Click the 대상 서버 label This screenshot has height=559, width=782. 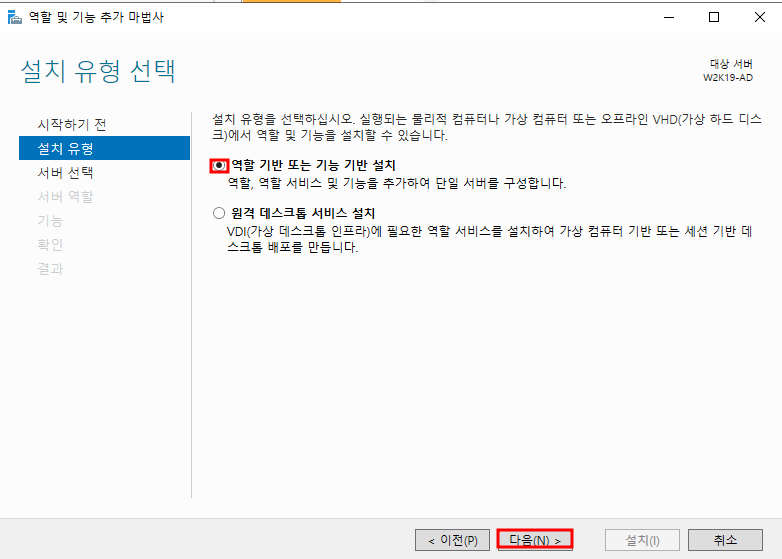pyautogui.click(x=731, y=64)
